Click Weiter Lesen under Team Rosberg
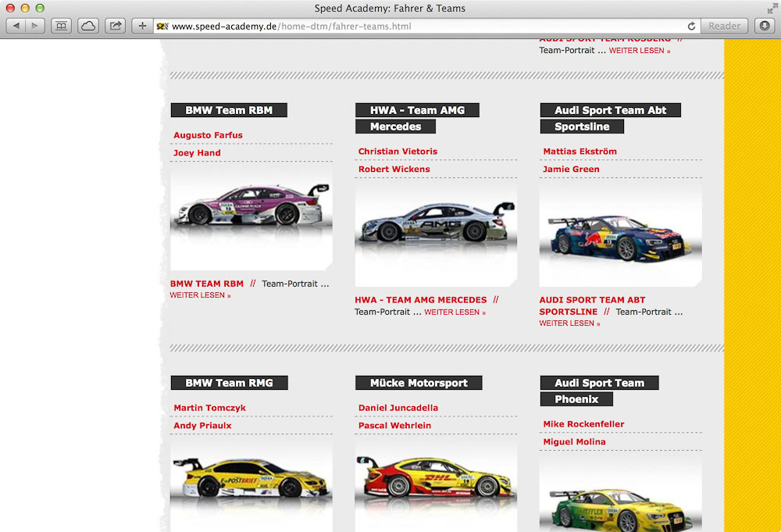 (x=640, y=51)
